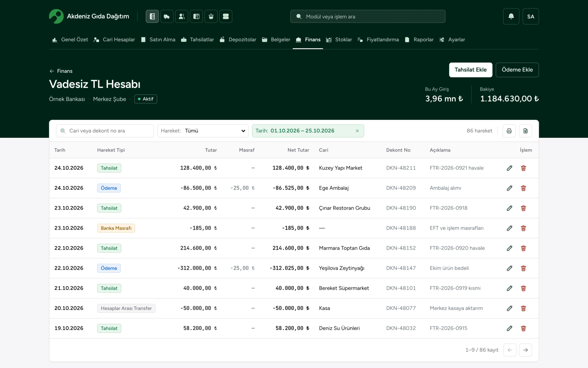Go back to Finans via breadcrumb link
Screen dimensions: 588x368
(x=61, y=71)
